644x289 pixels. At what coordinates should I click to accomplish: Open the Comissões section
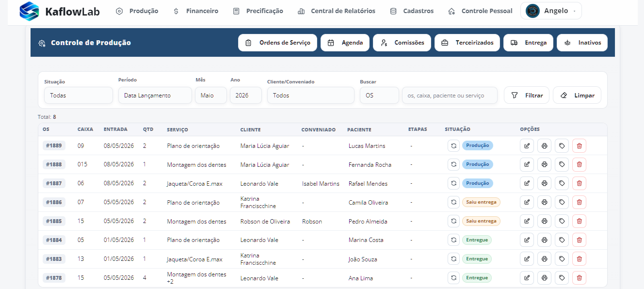402,43
